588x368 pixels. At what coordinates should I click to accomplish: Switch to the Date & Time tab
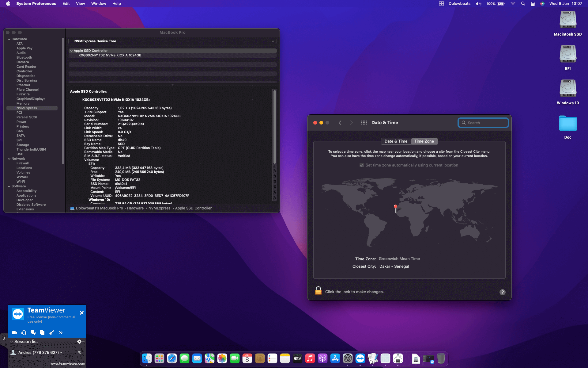coord(395,141)
